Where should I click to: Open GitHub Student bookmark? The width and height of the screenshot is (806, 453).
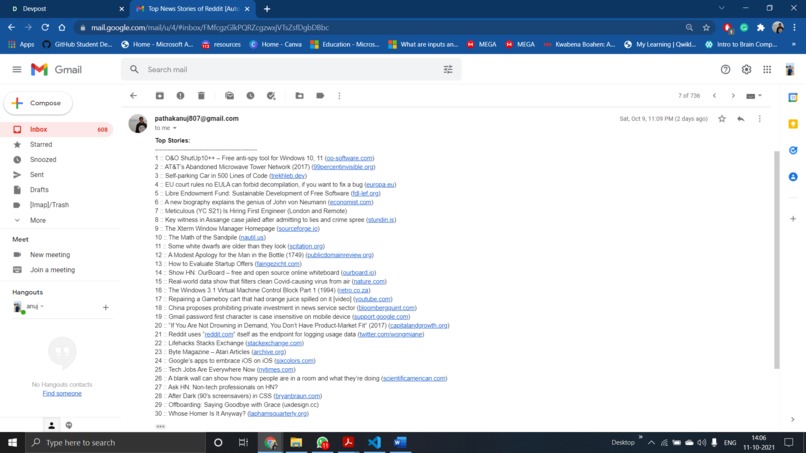[x=77, y=44]
